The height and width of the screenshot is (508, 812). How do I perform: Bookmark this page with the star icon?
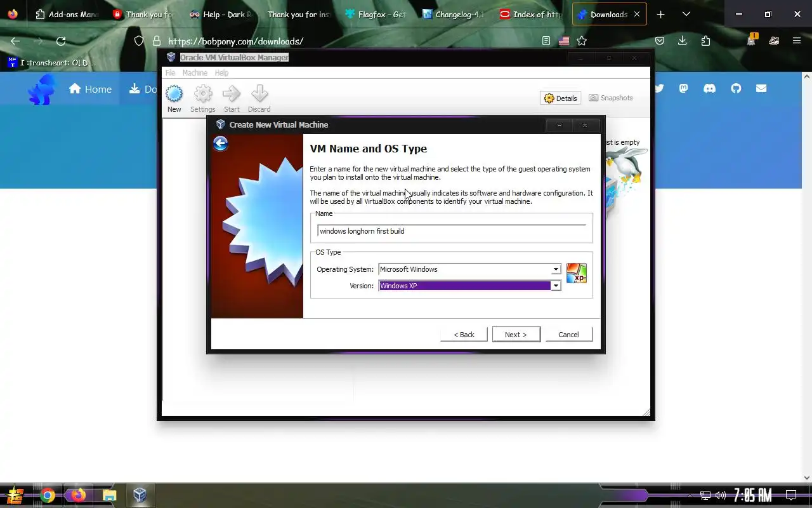click(582, 41)
